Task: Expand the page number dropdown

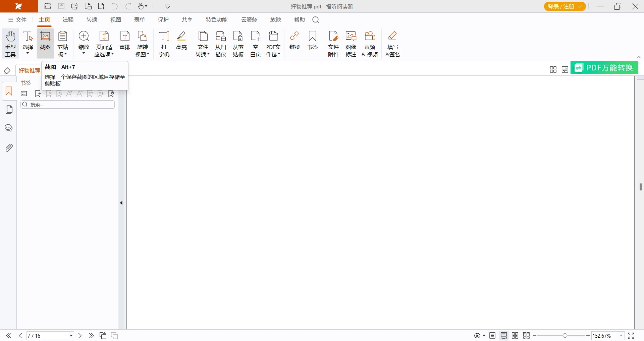Action: [x=71, y=336]
